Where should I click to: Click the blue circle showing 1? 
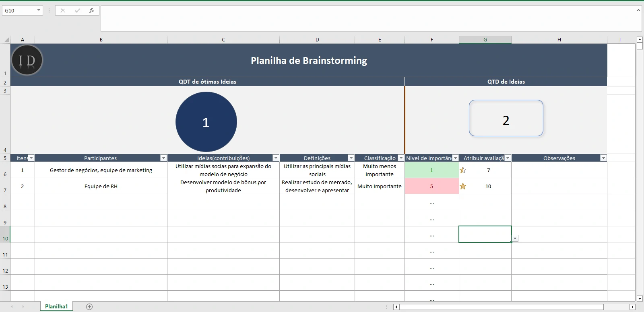(x=206, y=122)
